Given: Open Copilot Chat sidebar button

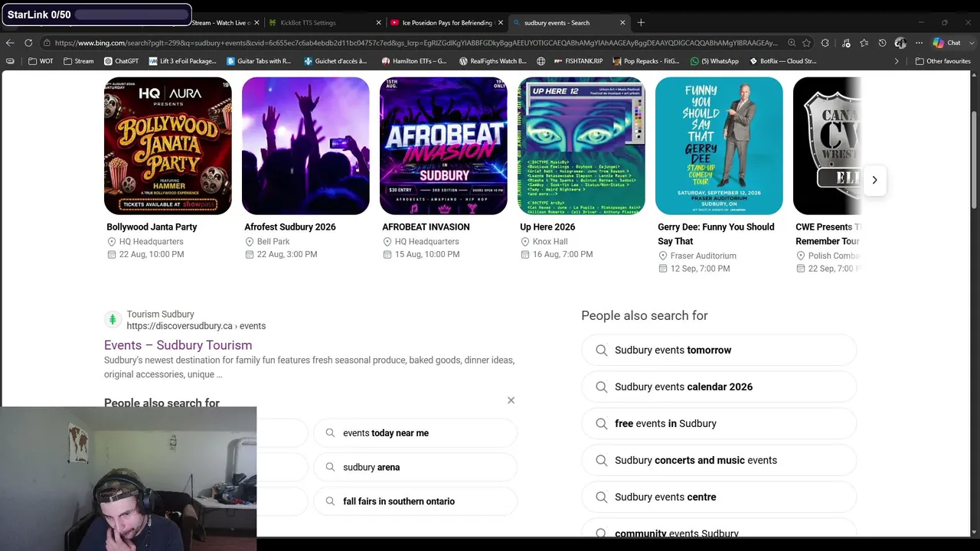Looking at the screenshot, I should click(x=946, y=43).
